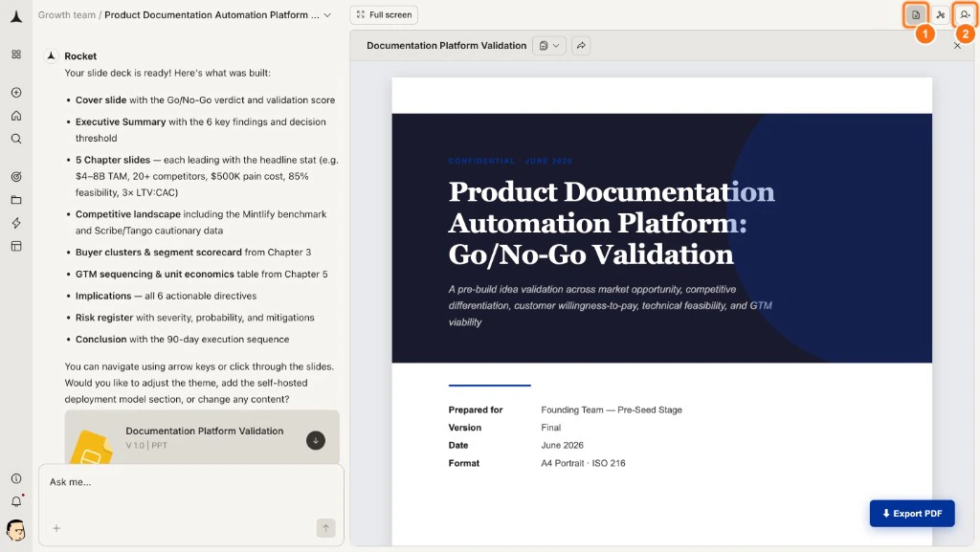Click the share icon in the preview header
Viewport: 980px width, 552px height.
tap(580, 45)
